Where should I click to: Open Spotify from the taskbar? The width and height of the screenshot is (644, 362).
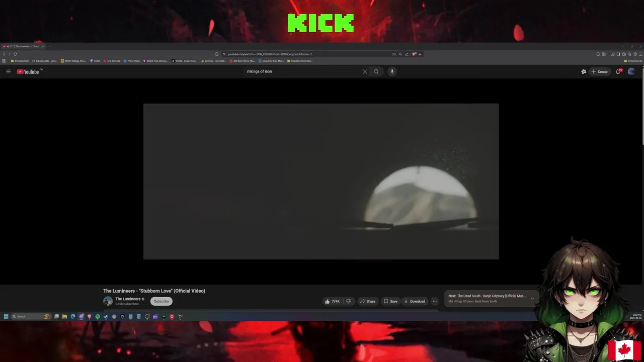tap(98, 316)
